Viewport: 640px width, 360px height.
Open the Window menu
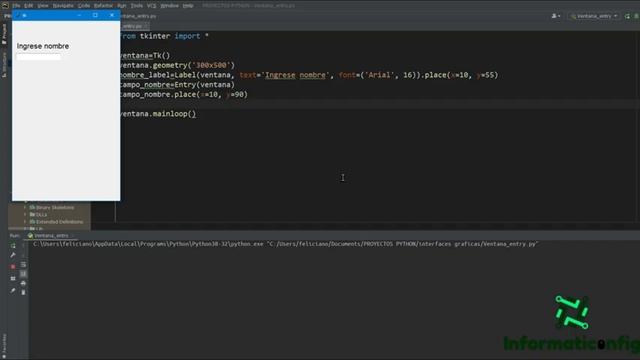(169, 6)
